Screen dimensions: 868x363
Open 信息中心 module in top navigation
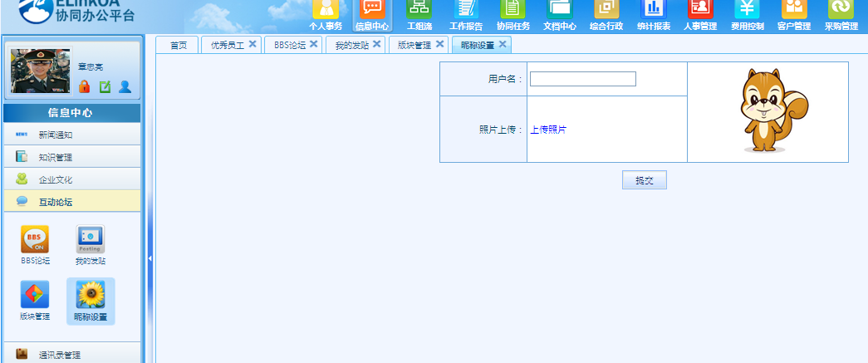pyautogui.click(x=372, y=16)
